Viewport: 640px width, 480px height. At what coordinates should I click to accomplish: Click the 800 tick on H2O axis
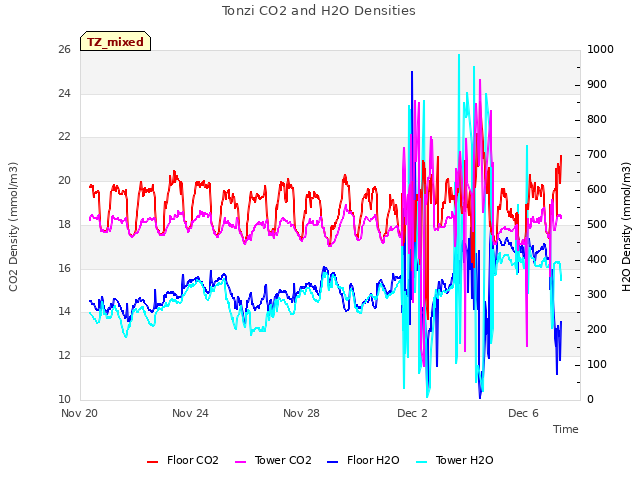(597, 120)
